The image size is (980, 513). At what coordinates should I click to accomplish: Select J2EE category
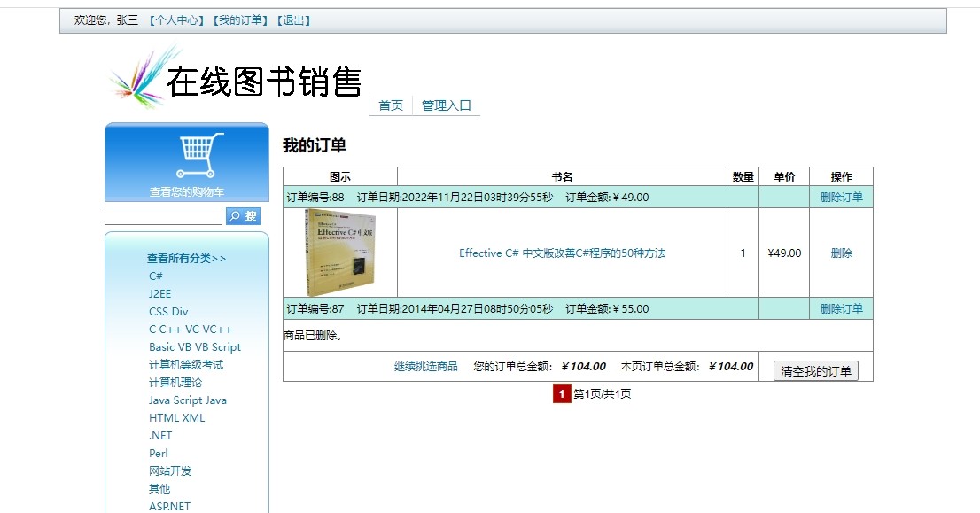[160, 293]
